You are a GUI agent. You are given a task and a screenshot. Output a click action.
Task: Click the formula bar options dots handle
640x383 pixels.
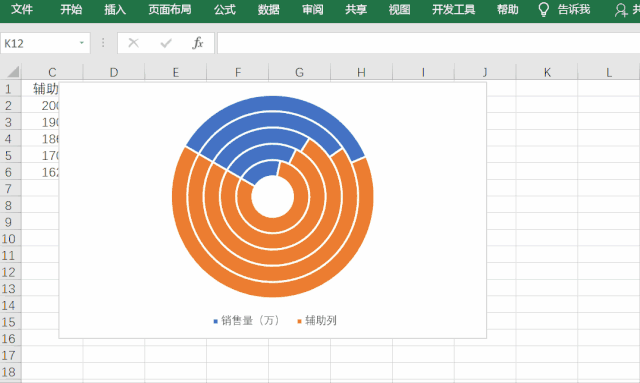pyautogui.click(x=103, y=43)
